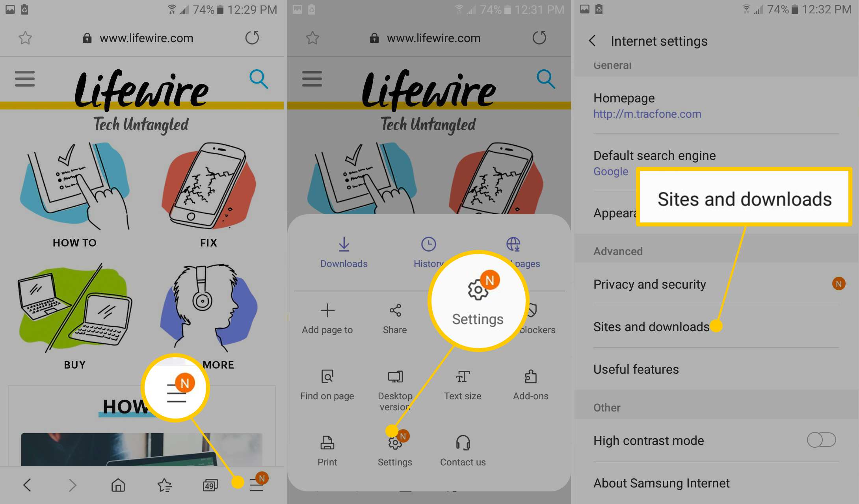The height and width of the screenshot is (504, 859).
Task: Expand Advanced settings section
Action: [x=617, y=251]
